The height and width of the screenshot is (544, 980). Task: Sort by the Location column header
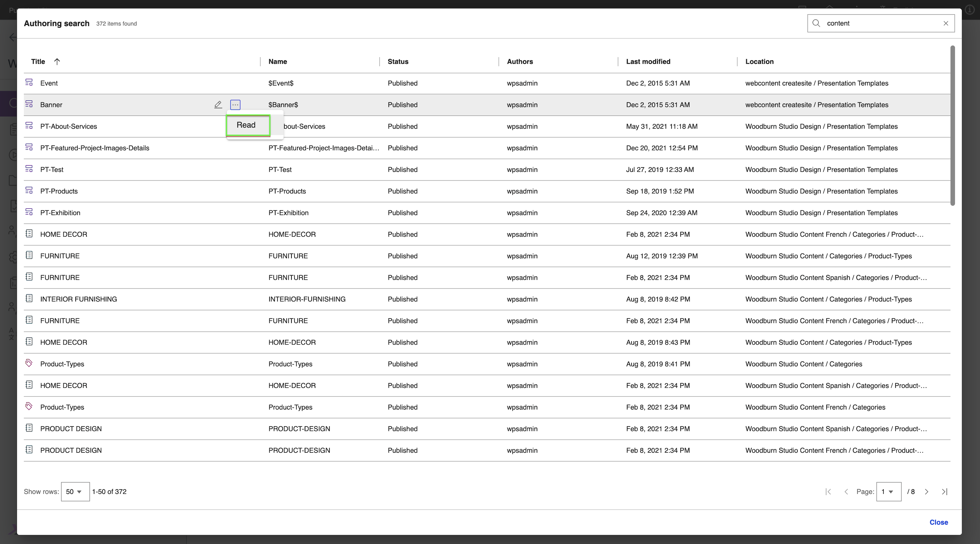(759, 62)
